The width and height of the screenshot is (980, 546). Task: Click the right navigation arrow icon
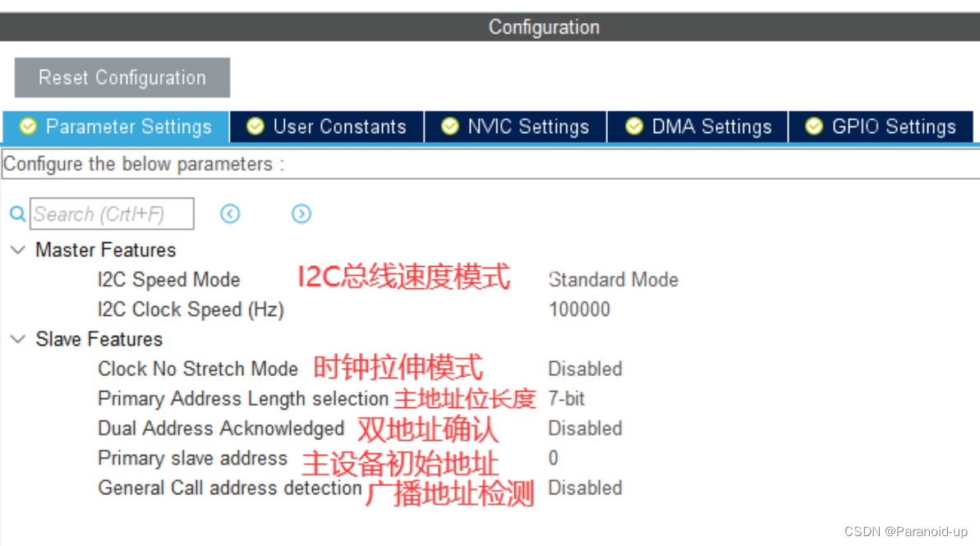pyautogui.click(x=301, y=213)
